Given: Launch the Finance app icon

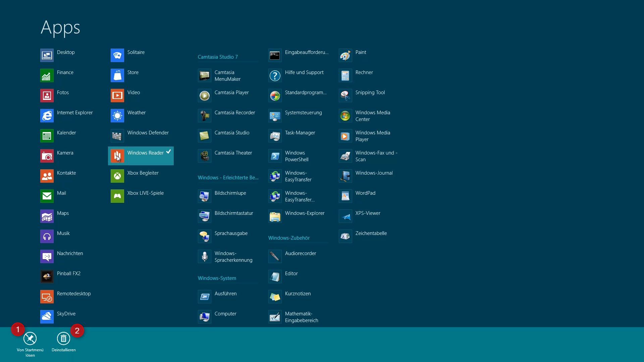Looking at the screenshot, I should click(47, 75).
